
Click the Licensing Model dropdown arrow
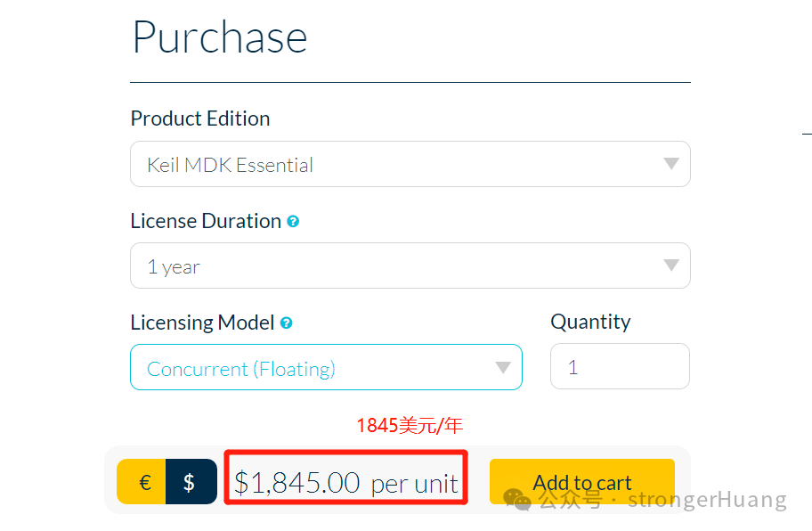[x=503, y=367]
